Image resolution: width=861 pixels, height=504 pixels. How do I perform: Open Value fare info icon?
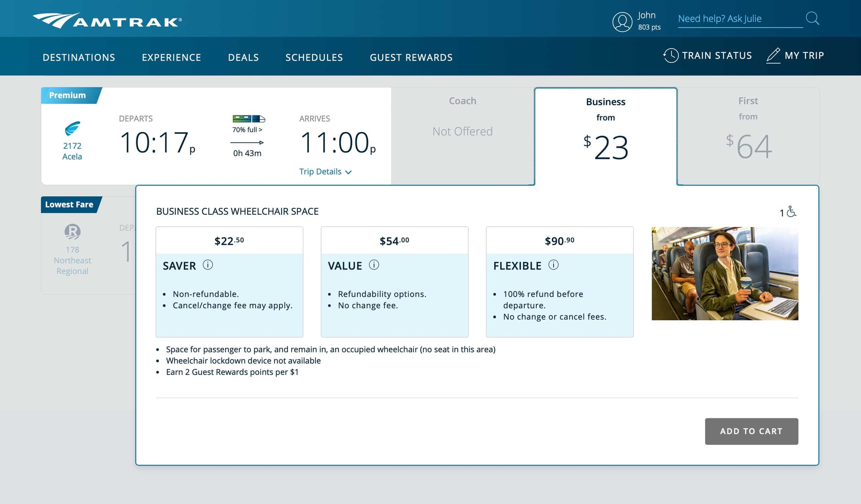pos(374,265)
